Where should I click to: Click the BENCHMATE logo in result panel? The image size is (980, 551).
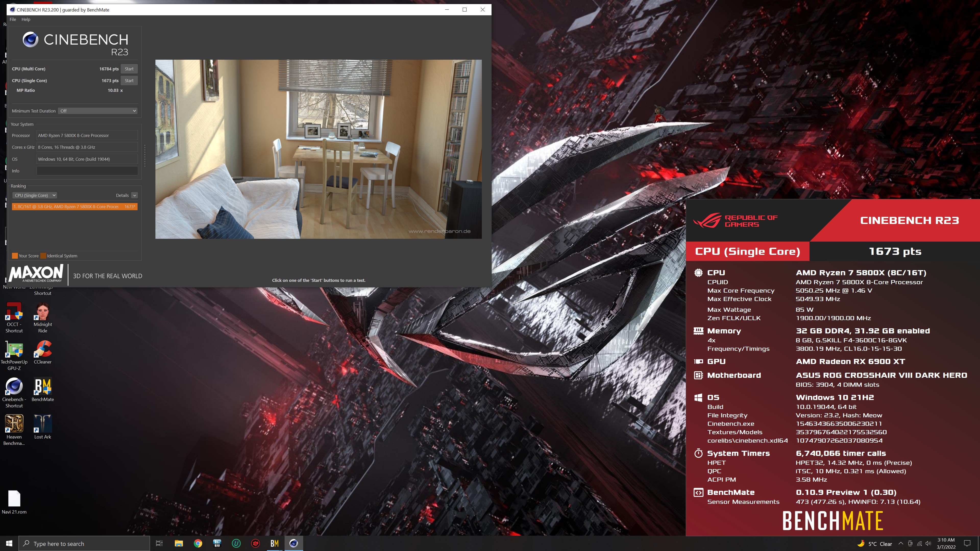(832, 521)
